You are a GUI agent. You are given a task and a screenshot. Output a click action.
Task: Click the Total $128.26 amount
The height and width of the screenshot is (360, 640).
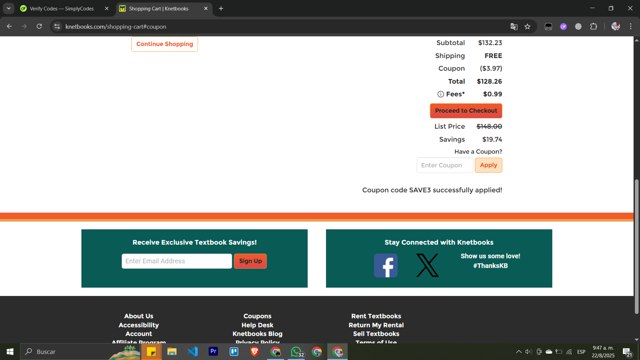[x=489, y=81]
